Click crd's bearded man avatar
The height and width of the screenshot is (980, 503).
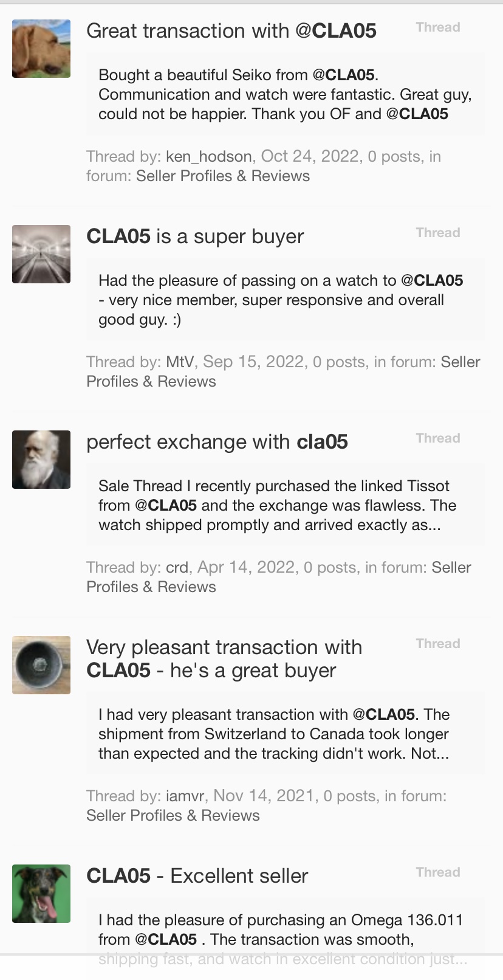point(41,460)
